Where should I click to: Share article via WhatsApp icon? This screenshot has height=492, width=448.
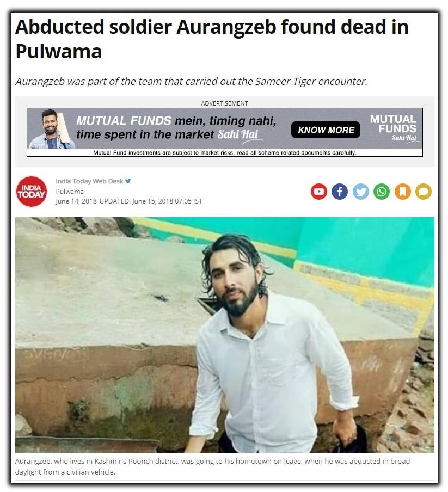click(382, 192)
